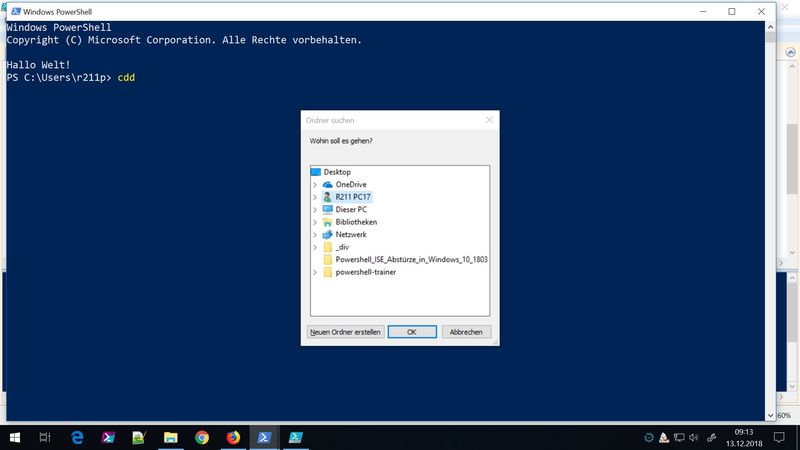Click the Wohin soll es gehen? label
The height and width of the screenshot is (450, 800).
[341, 141]
